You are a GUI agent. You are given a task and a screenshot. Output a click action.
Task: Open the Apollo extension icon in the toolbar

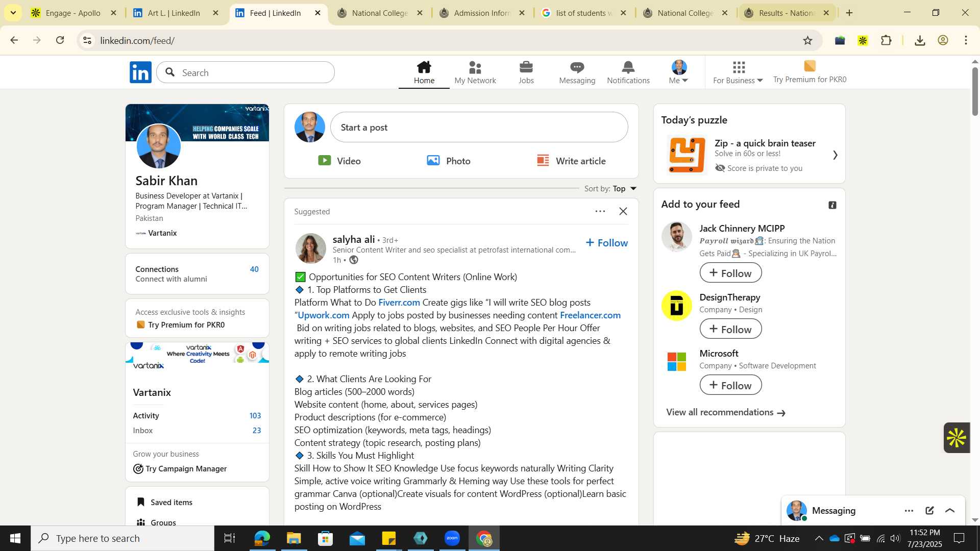coord(863,40)
